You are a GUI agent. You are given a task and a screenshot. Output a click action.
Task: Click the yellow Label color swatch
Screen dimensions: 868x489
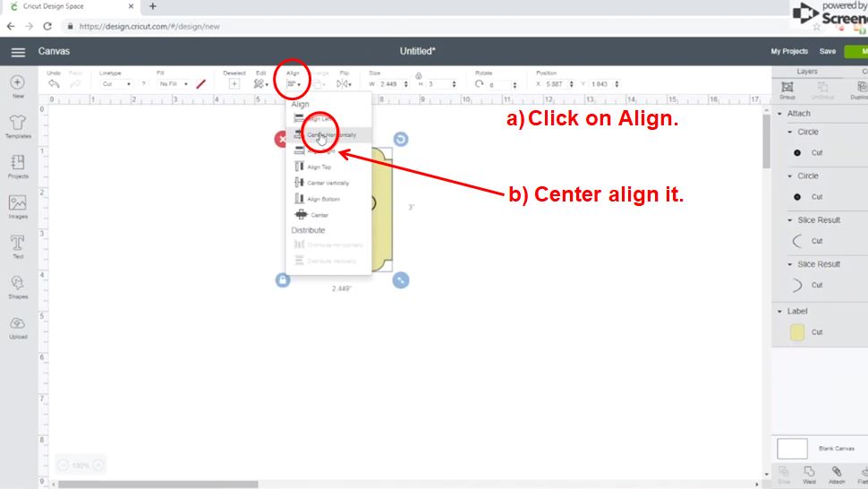[x=797, y=332]
